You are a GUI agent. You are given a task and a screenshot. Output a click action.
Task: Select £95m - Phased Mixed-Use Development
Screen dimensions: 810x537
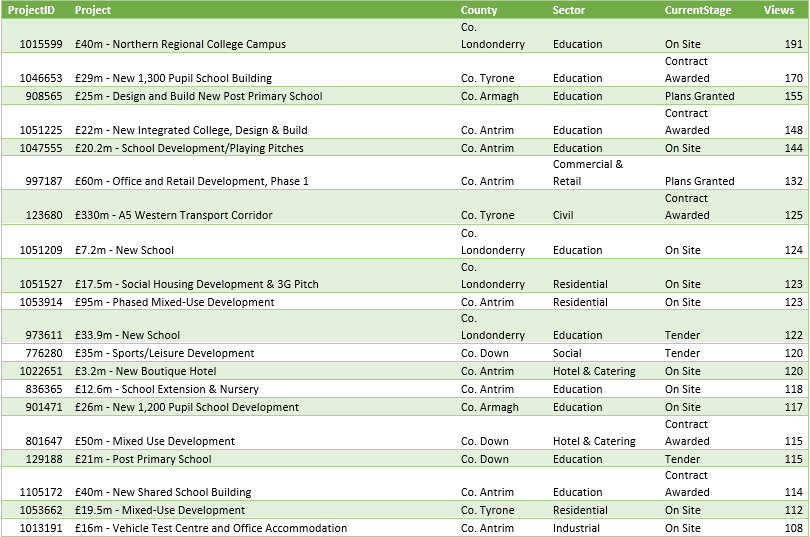175,303
